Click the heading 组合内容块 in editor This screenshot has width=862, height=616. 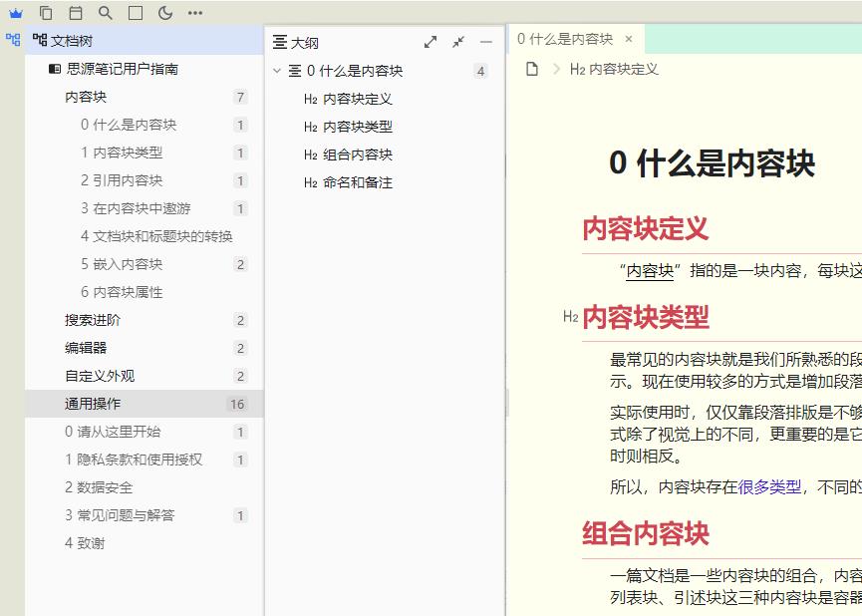coord(646,533)
